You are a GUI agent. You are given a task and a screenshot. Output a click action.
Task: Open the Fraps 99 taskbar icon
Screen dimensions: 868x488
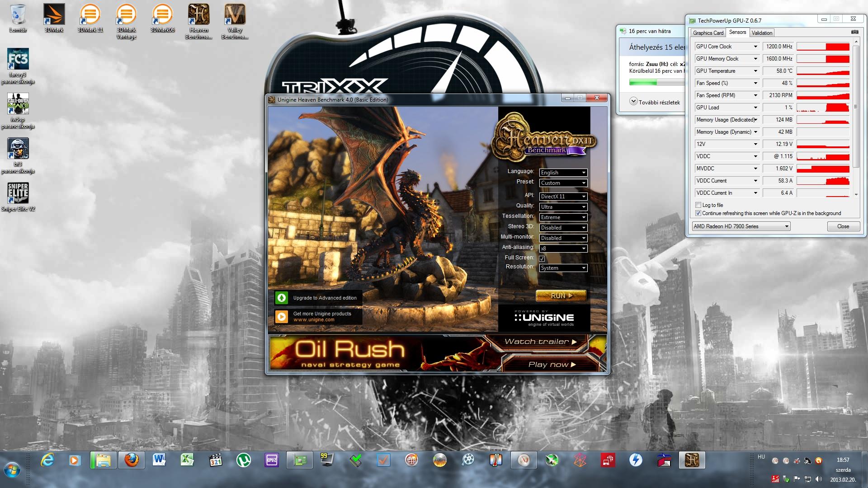pyautogui.click(x=327, y=460)
